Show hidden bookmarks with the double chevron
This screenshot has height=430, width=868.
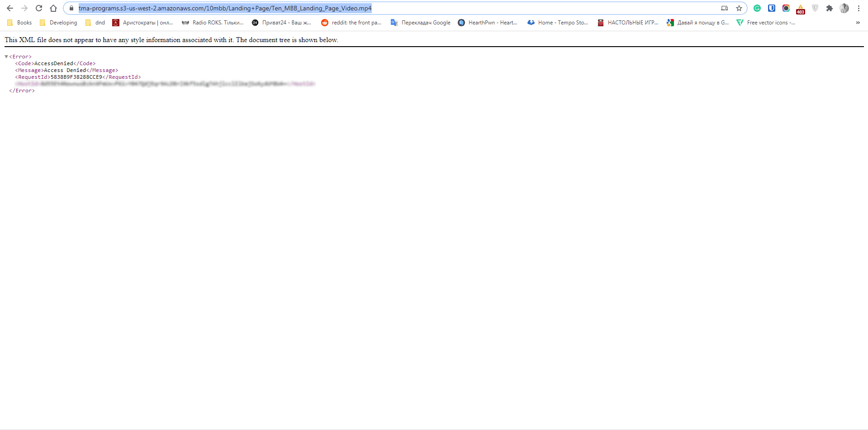click(x=858, y=23)
